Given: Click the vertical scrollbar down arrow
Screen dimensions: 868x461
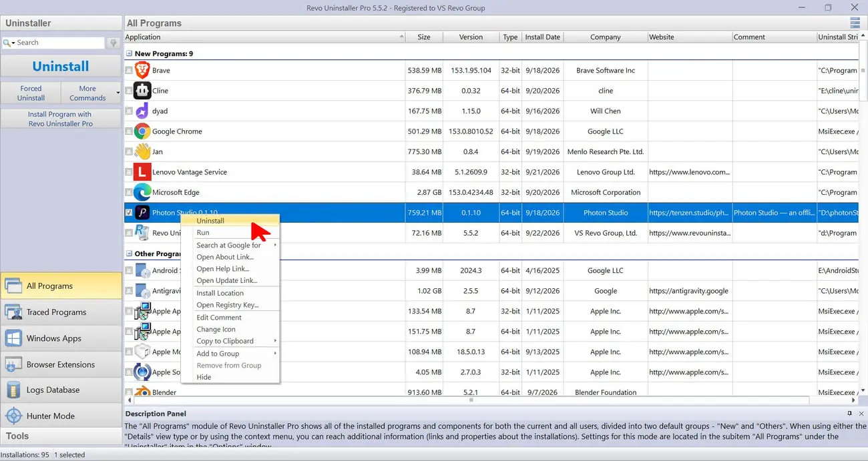Looking at the screenshot, I should click(863, 390).
